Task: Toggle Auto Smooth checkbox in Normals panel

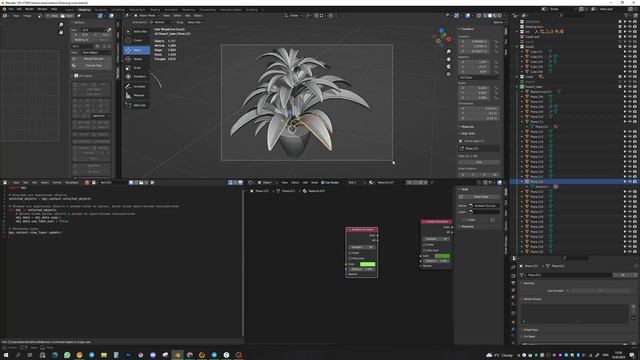Action: click(x=568, y=291)
